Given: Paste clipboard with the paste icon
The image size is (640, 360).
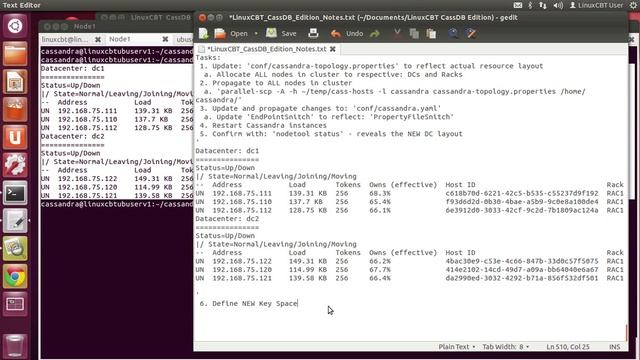Looking at the screenshot, I should click(x=431, y=33).
